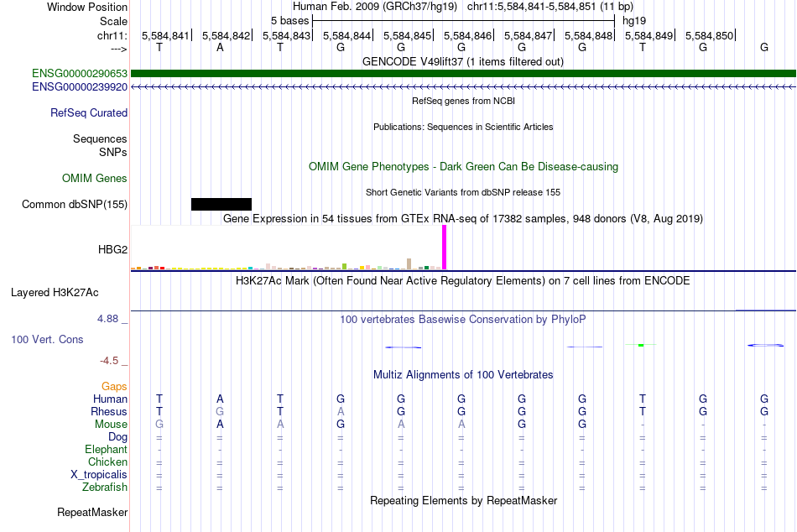Select the solid green ENSG00000290653 gene bar
This screenshot has width=797, height=532.
463,74
